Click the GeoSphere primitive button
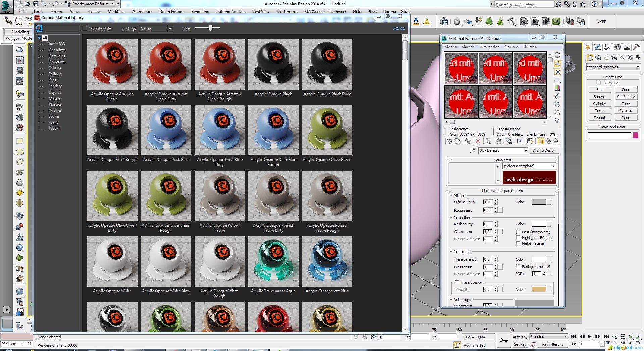 [626, 97]
